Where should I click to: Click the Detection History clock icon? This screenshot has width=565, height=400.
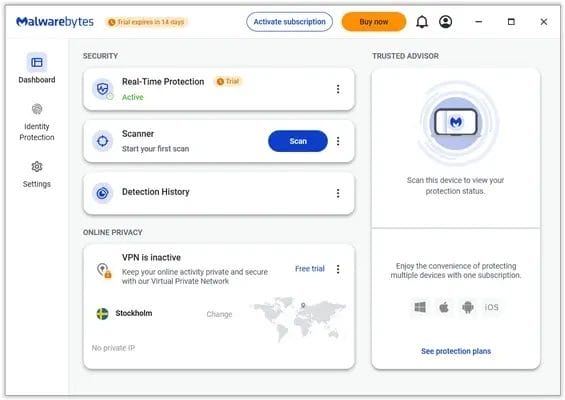[103, 193]
